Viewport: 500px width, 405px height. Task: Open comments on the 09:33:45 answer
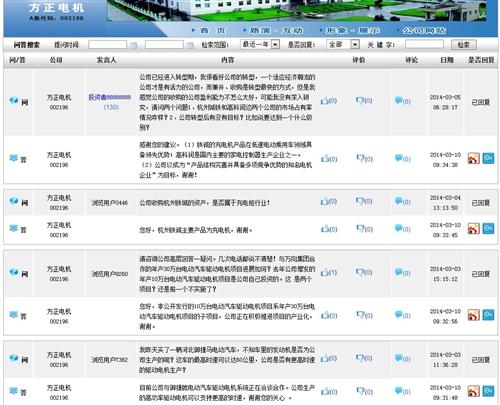pos(402,229)
